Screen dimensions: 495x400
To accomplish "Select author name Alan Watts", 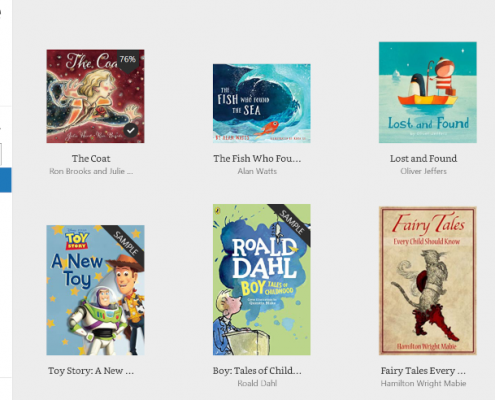I will point(257,171).
